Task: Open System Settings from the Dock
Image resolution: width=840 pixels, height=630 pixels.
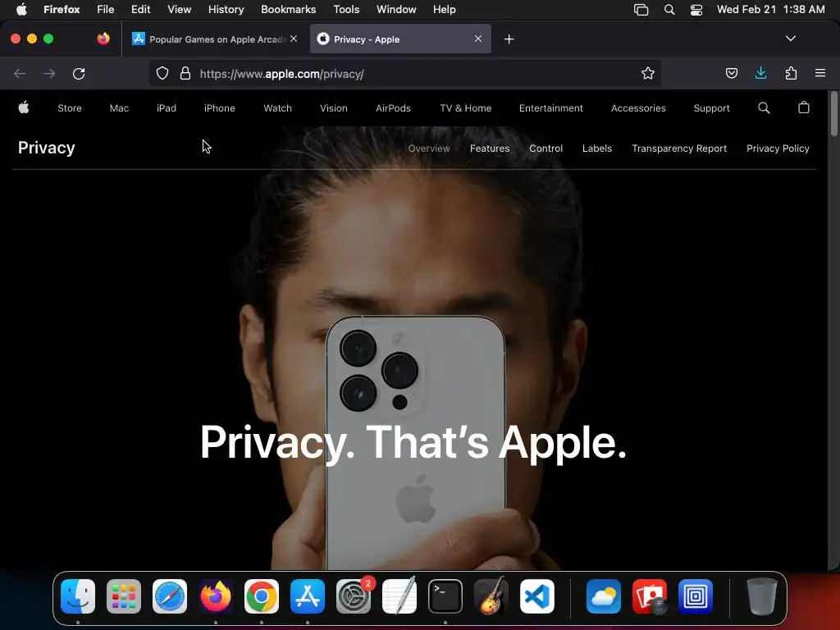Action: (x=354, y=596)
